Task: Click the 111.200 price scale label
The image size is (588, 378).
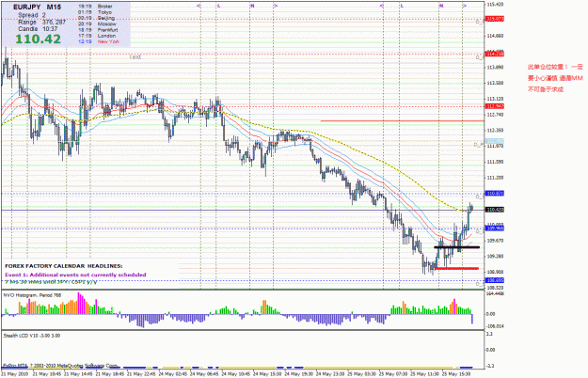Action: (495, 178)
